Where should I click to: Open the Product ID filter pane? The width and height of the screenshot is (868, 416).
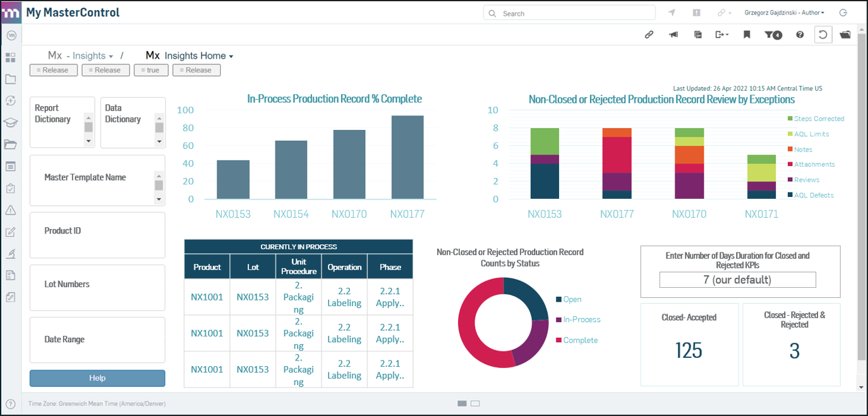[97, 235]
